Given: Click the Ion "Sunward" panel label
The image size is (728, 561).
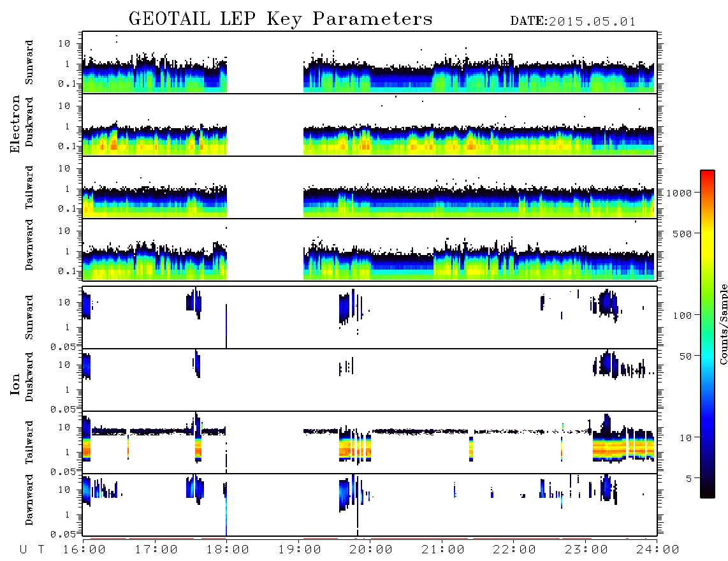Looking at the screenshot, I should [29, 317].
